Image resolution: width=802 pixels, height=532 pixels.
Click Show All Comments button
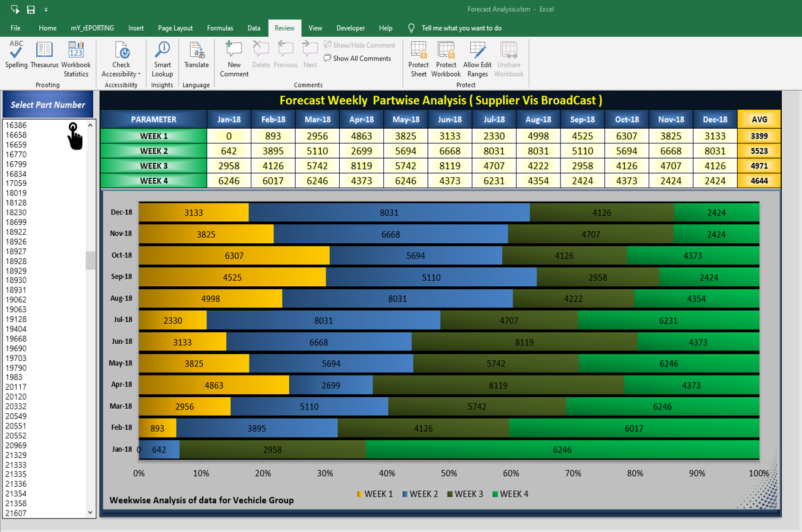click(x=357, y=59)
